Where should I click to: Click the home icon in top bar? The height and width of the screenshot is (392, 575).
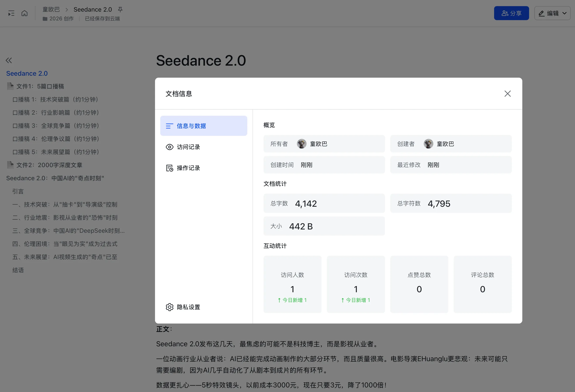coord(24,13)
